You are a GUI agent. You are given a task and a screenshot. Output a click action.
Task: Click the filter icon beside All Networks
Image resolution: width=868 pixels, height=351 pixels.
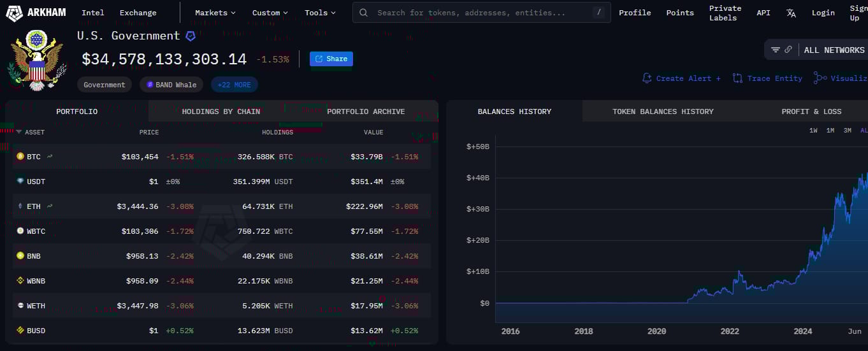coord(776,50)
